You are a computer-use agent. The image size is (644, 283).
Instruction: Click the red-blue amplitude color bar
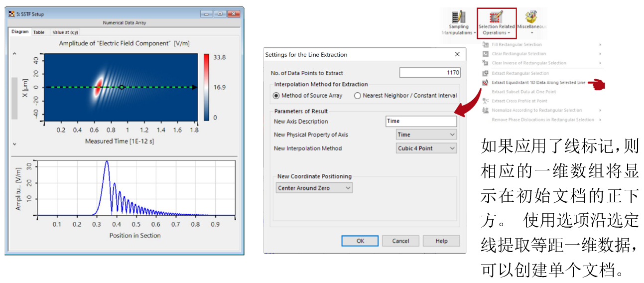(206, 87)
